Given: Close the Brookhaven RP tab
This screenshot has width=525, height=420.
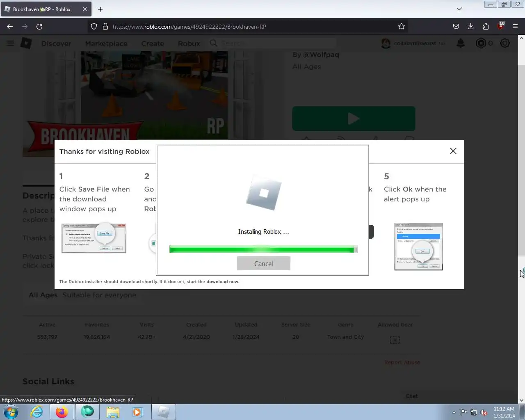Looking at the screenshot, I should click(x=85, y=9).
